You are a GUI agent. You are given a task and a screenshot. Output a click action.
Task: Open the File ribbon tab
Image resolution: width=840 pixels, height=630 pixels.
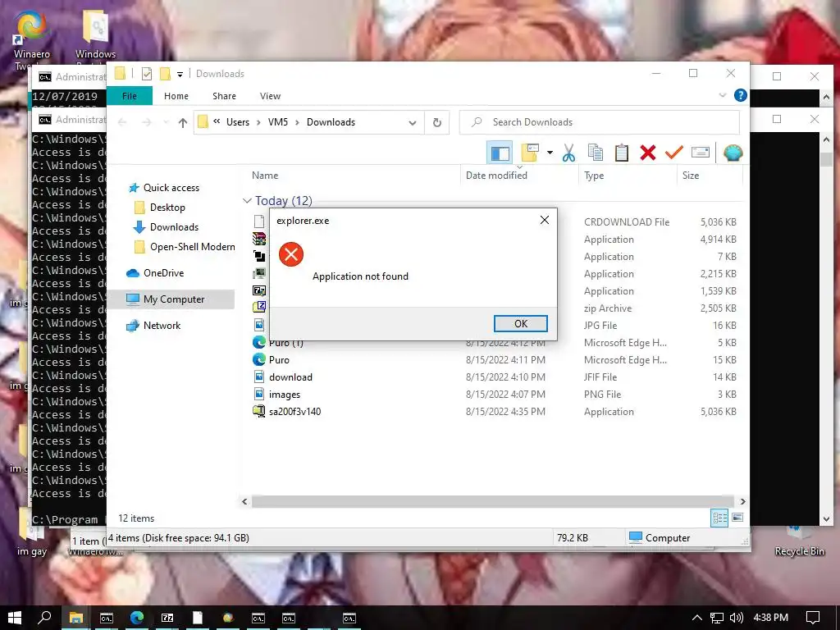pos(130,96)
